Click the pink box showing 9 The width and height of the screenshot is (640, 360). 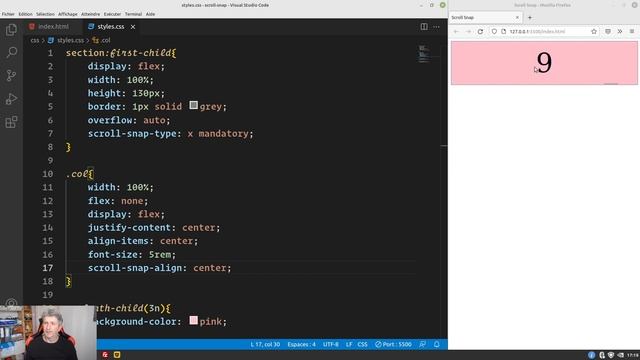tap(544, 63)
